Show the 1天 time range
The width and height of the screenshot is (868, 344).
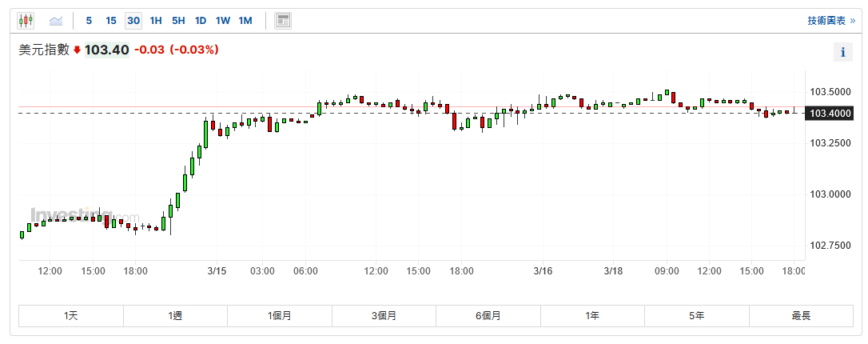71,316
